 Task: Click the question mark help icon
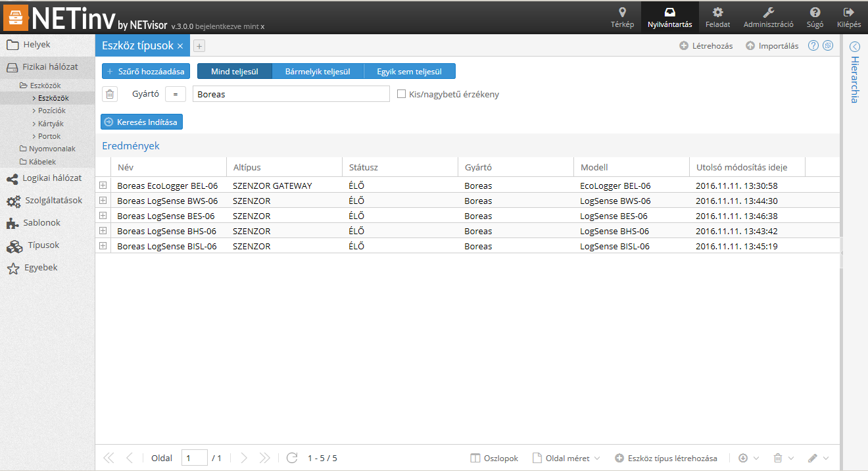tap(813, 45)
